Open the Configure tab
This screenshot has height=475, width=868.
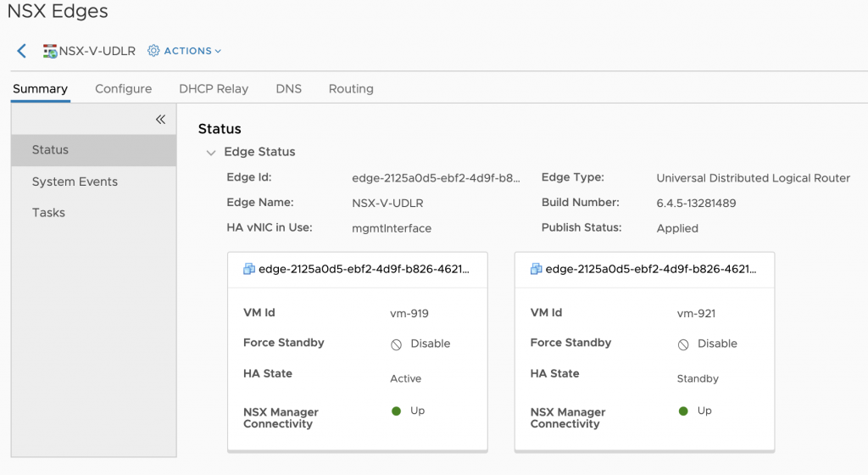(x=124, y=88)
